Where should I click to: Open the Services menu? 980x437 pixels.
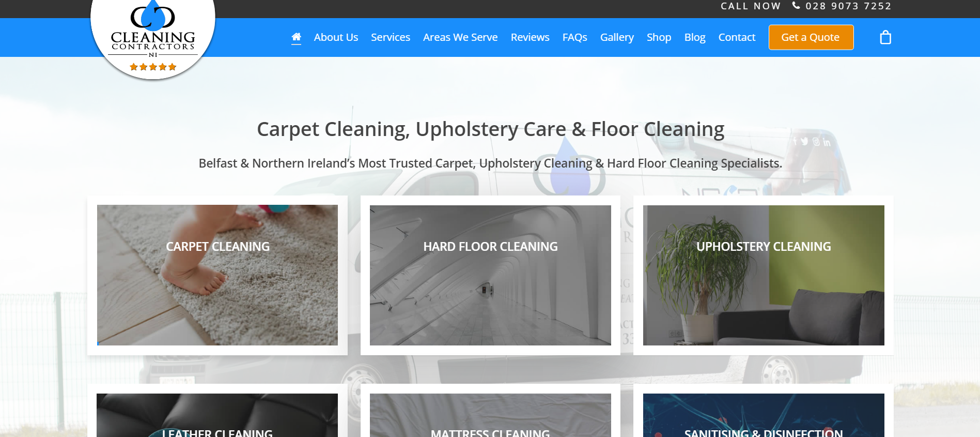(391, 37)
